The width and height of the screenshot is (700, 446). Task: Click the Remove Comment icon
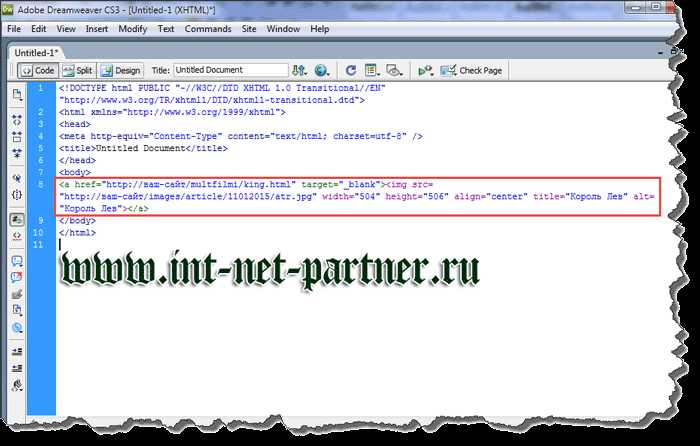[17, 277]
